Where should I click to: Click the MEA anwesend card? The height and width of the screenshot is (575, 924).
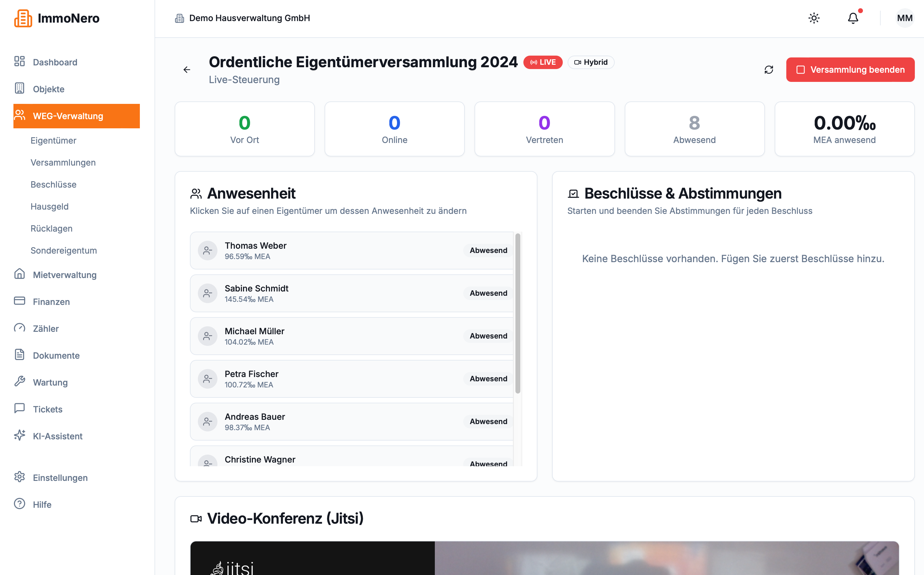point(845,129)
